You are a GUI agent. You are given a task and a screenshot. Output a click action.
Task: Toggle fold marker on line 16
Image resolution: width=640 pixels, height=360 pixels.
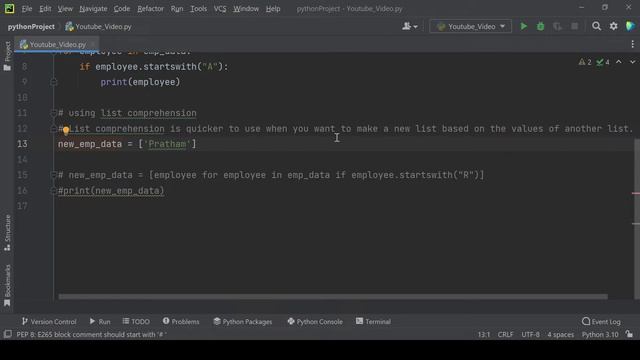point(53,191)
